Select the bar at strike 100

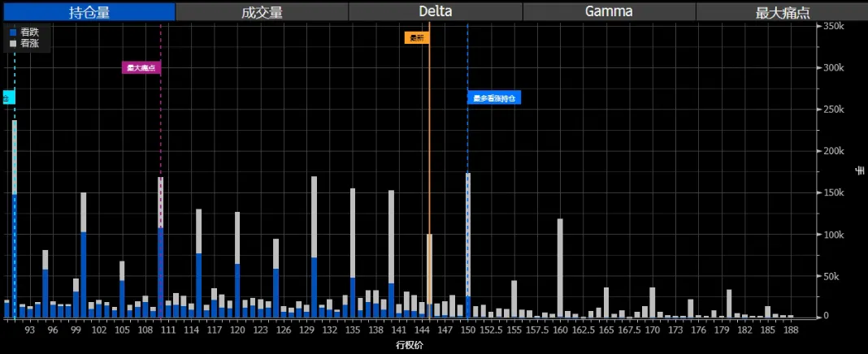[x=84, y=255]
